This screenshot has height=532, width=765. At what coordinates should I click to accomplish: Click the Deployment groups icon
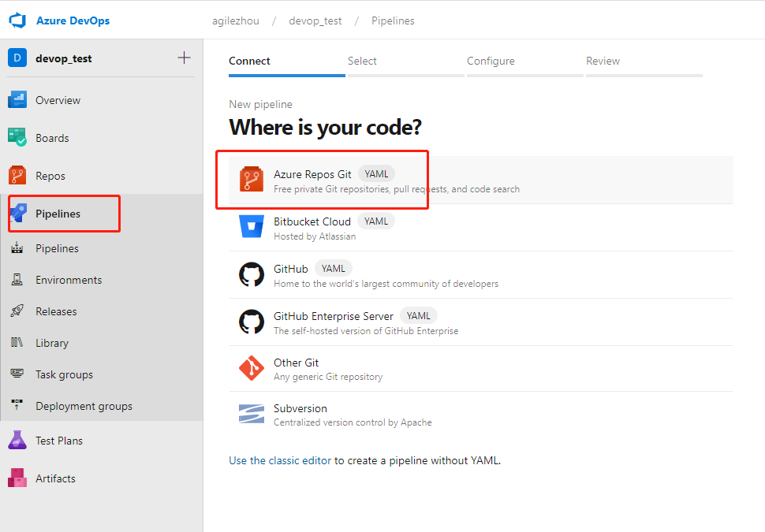coord(17,405)
